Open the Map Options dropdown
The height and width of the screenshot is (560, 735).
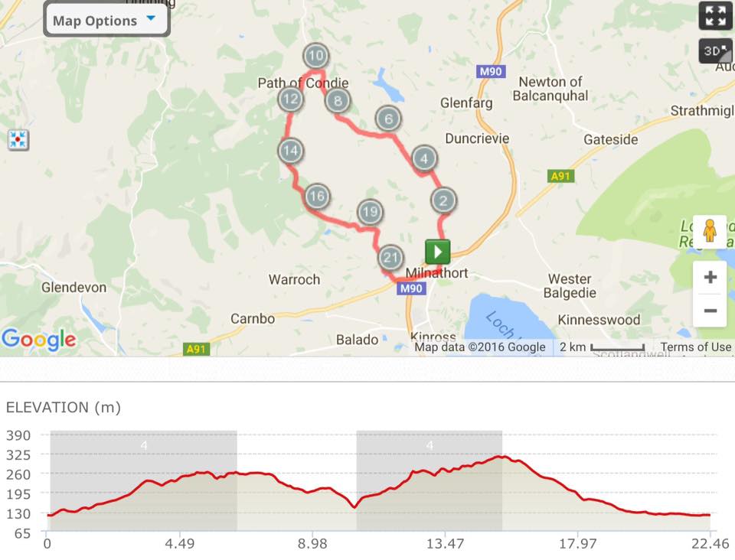(106, 20)
